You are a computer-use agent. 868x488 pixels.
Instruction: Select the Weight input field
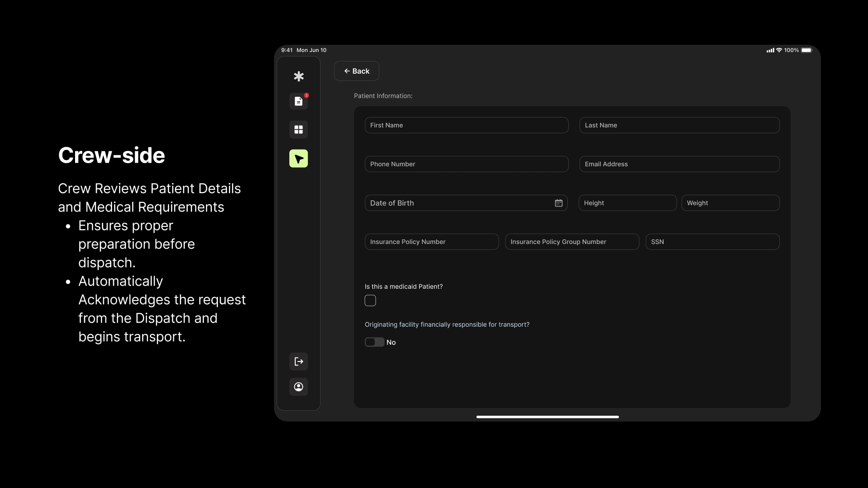730,203
